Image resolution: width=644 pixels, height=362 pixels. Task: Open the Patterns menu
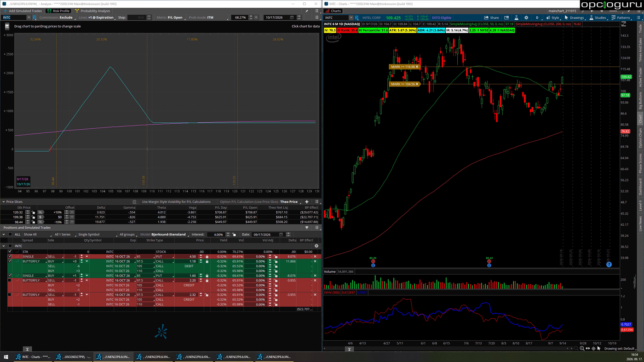pos(621,18)
